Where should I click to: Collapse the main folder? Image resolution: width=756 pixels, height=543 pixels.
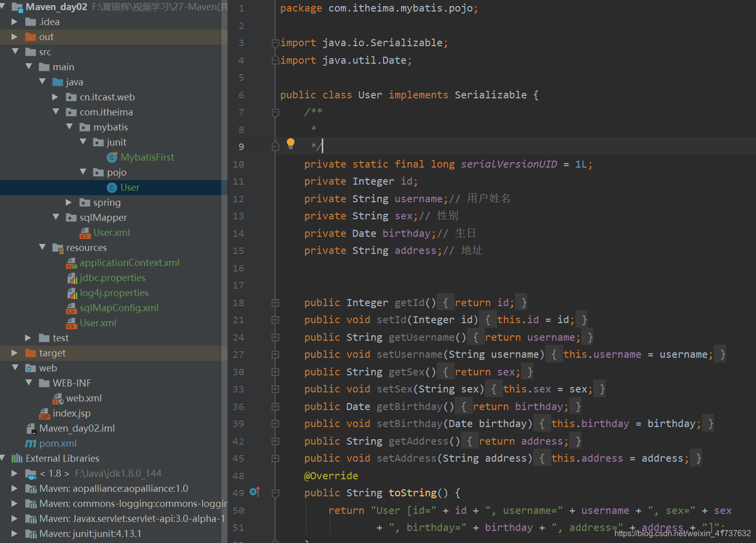[x=29, y=66]
